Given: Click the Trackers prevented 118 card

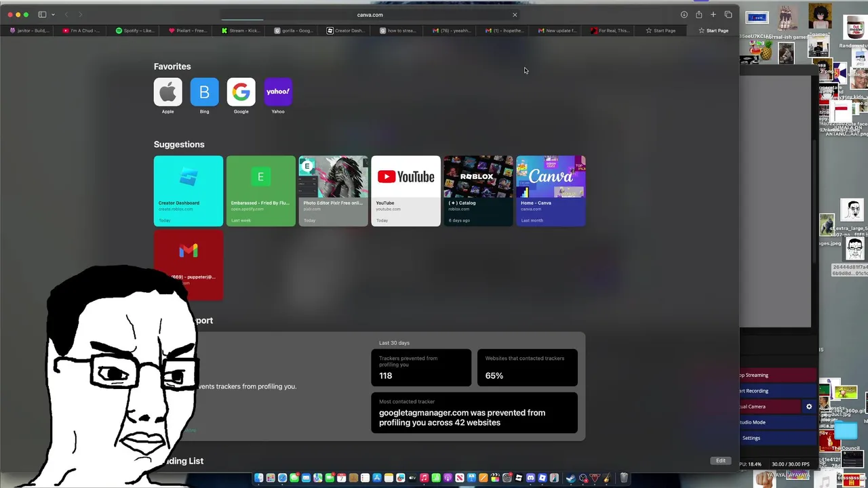Looking at the screenshot, I should pyautogui.click(x=421, y=367).
